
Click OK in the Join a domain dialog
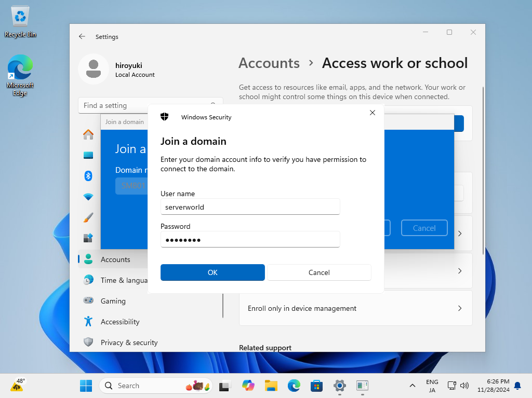pos(212,272)
